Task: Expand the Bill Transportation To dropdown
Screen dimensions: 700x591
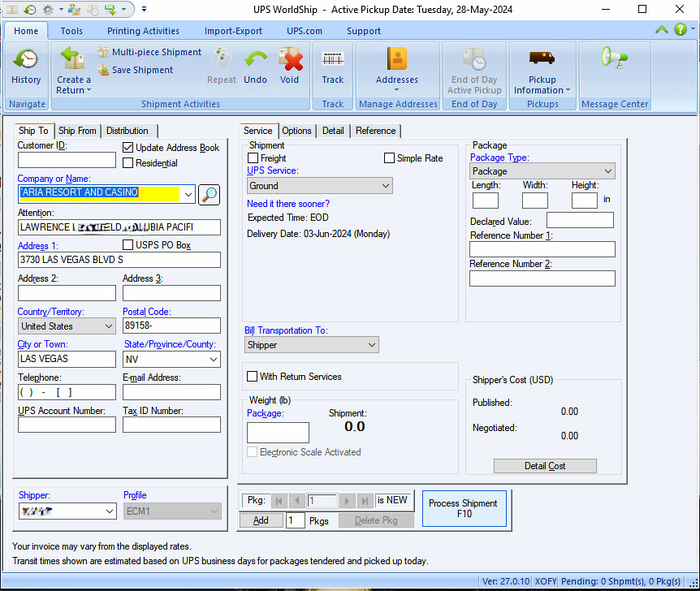Action: pos(312,345)
